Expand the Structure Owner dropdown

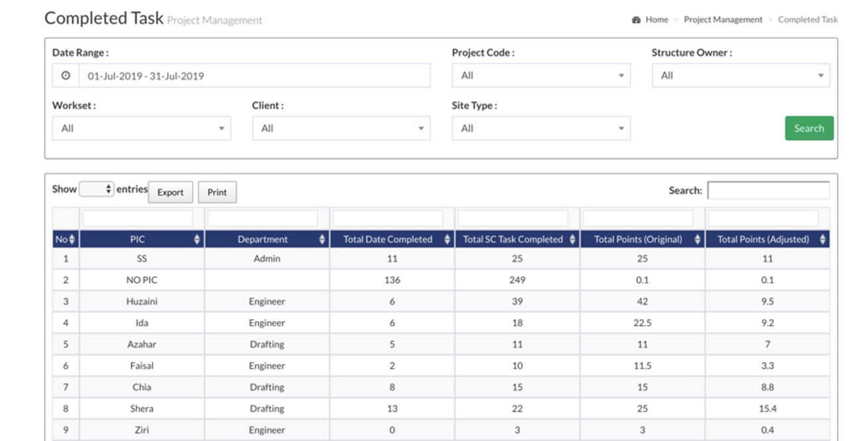(x=740, y=76)
